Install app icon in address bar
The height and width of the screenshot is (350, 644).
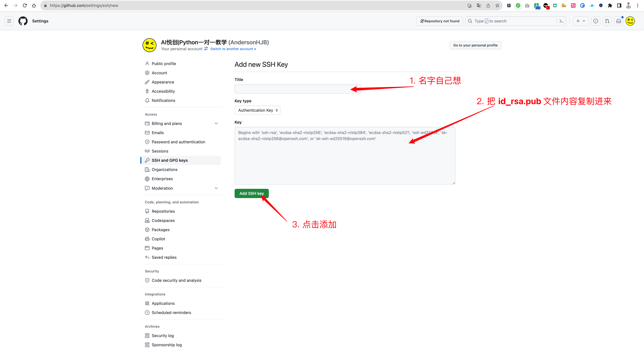tap(469, 5)
